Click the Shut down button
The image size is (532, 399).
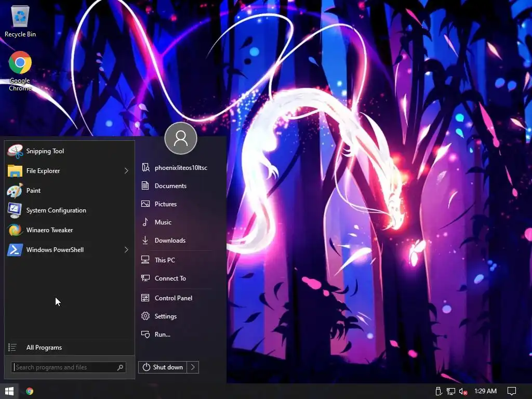tap(163, 367)
